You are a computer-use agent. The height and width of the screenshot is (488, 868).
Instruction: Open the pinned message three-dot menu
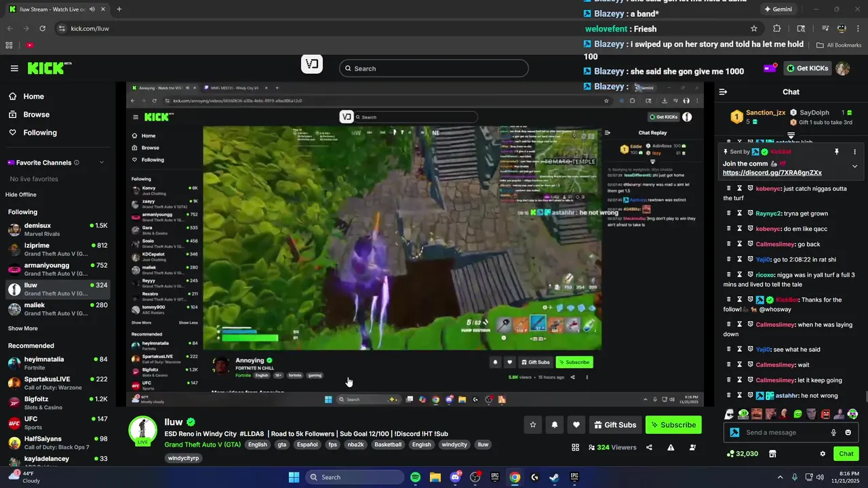854,152
